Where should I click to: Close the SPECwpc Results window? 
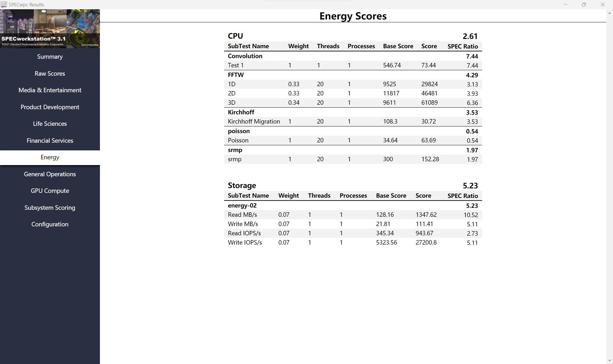pos(602,4)
